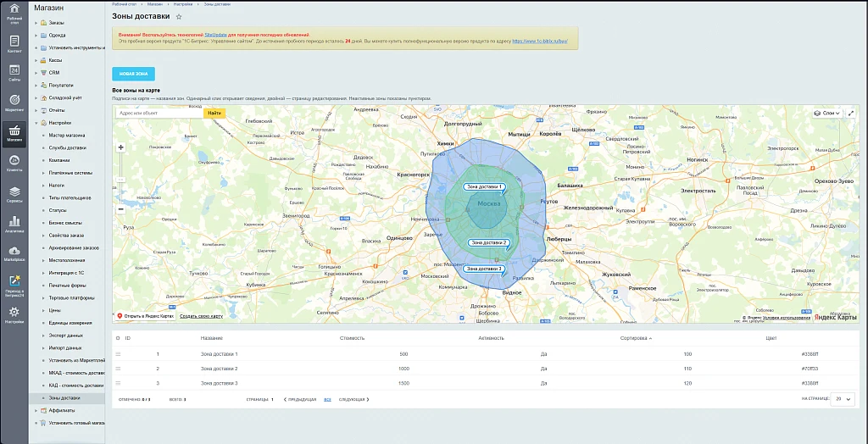Open the 1c-bitrix.ru purchase link in the banner

pos(541,41)
